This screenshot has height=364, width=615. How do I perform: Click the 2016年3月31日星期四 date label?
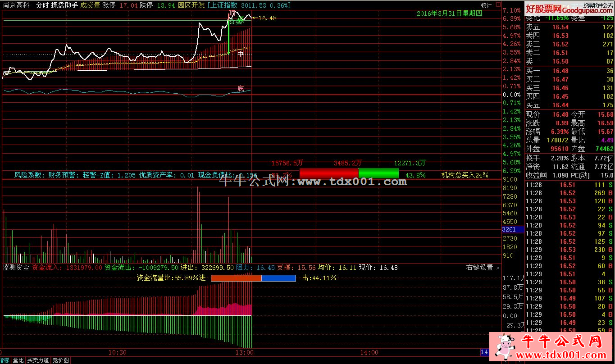click(x=449, y=14)
